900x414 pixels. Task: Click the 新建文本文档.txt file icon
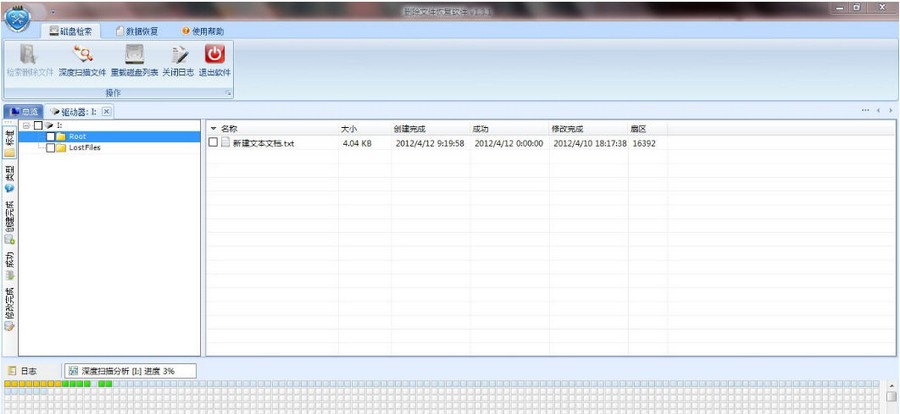click(x=226, y=143)
